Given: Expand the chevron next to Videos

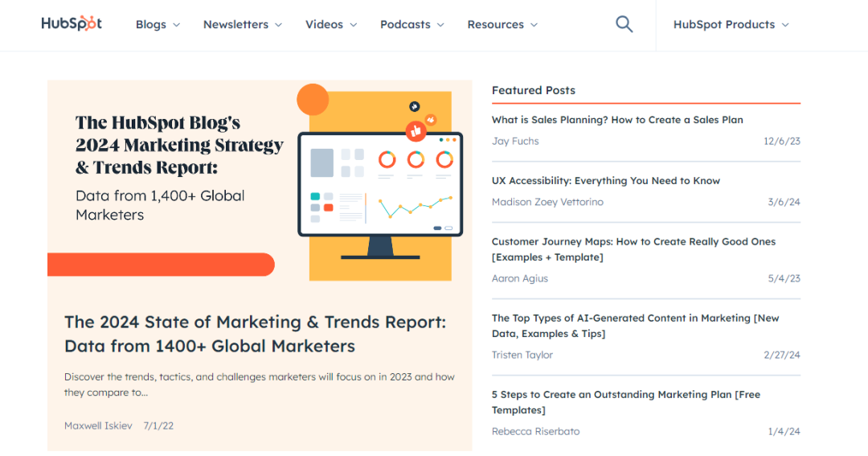Looking at the screenshot, I should [x=354, y=25].
